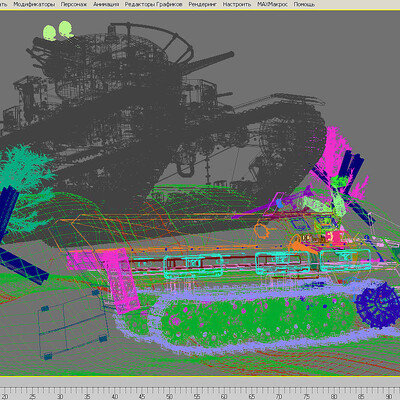Move the time position to frame 75
Screen dimensions: 400x400
[x=306, y=397]
